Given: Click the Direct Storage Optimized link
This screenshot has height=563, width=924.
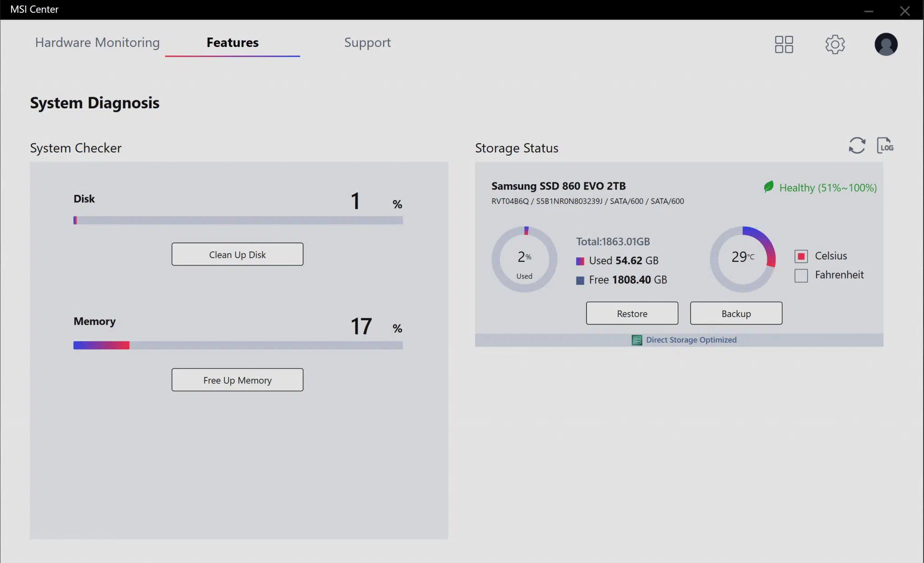Looking at the screenshot, I should coord(691,340).
